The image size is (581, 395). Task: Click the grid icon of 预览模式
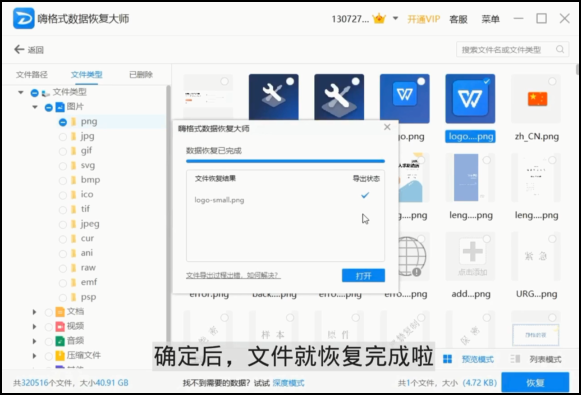[x=448, y=359]
